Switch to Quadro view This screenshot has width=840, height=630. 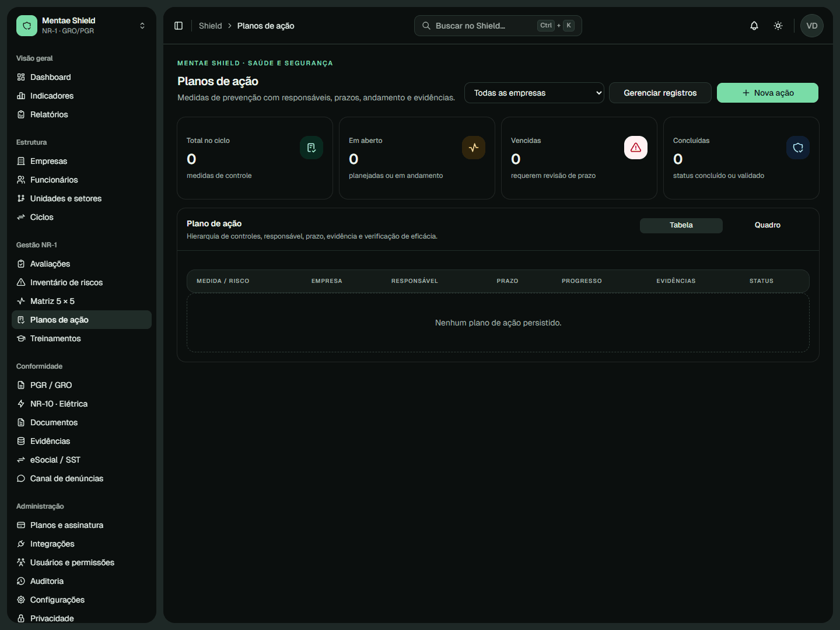click(768, 225)
